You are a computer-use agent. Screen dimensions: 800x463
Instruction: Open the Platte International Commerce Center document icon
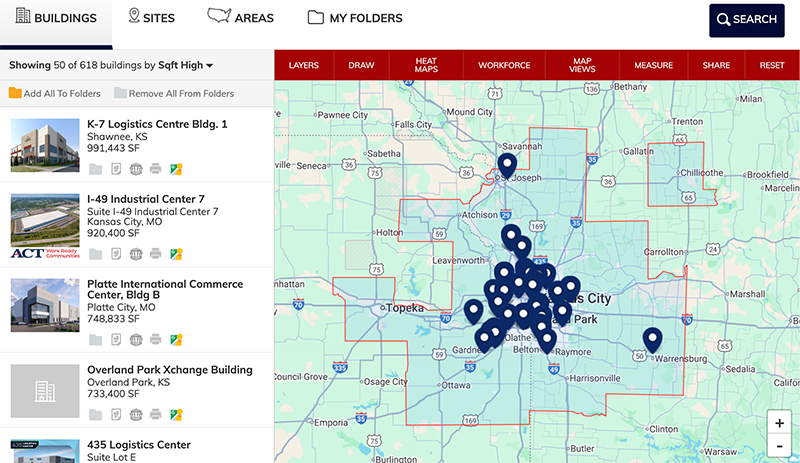(116, 339)
